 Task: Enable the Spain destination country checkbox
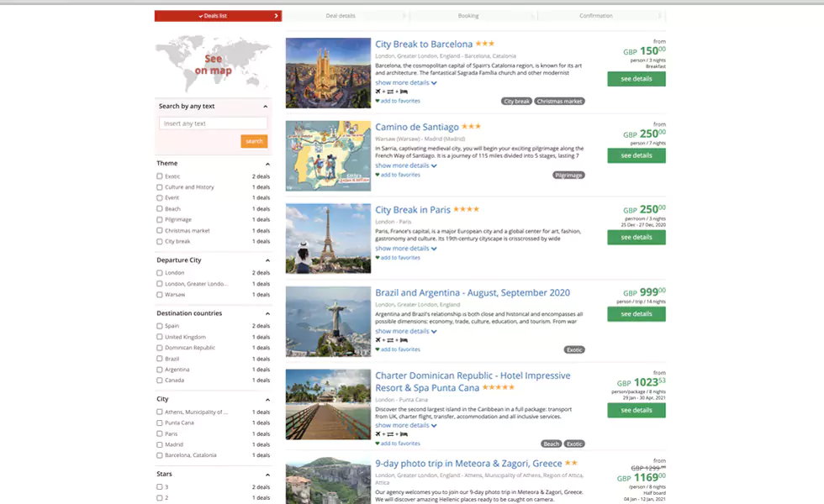(160, 326)
